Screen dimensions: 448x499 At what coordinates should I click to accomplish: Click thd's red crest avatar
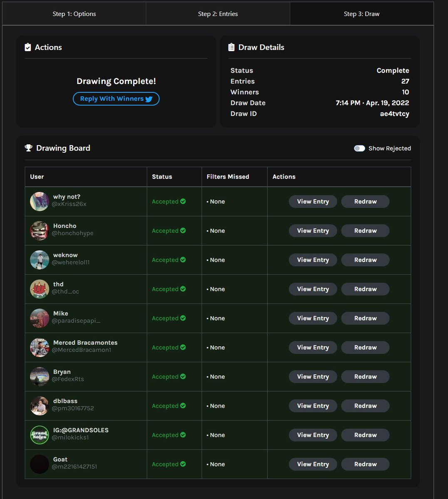click(x=40, y=289)
